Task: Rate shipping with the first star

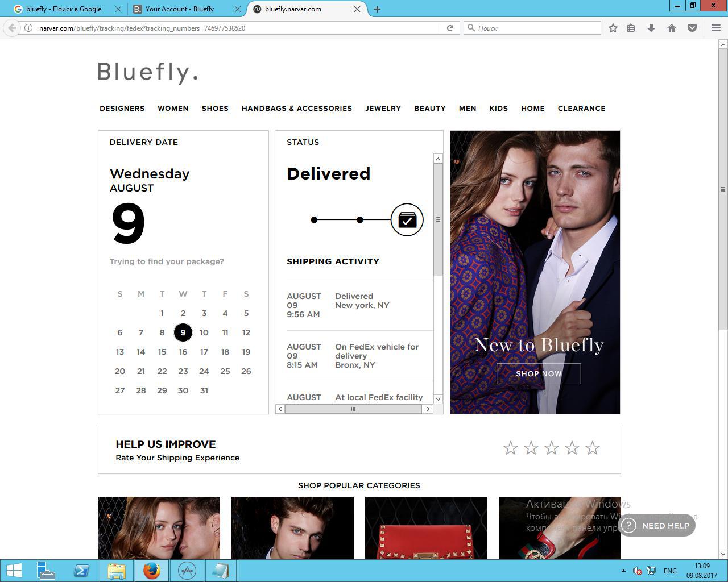Action: coord(511,448)
